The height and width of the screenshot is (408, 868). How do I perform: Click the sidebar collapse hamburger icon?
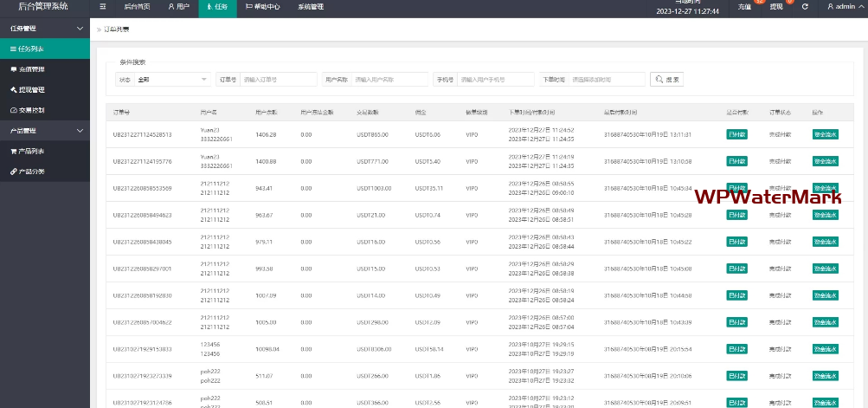tap(103, 7)
